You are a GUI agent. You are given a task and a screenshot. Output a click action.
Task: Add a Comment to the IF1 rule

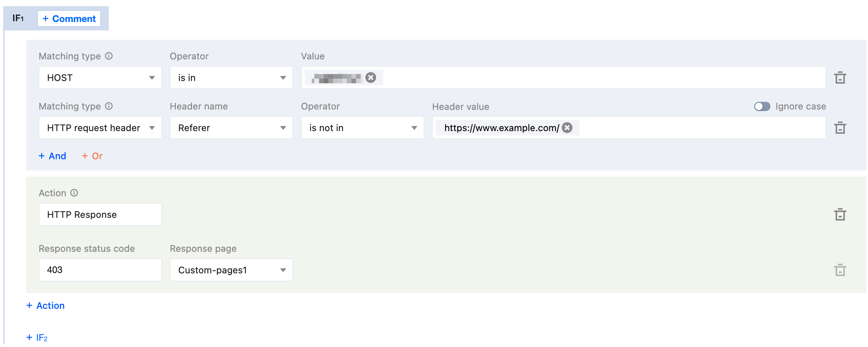point(69,19)
